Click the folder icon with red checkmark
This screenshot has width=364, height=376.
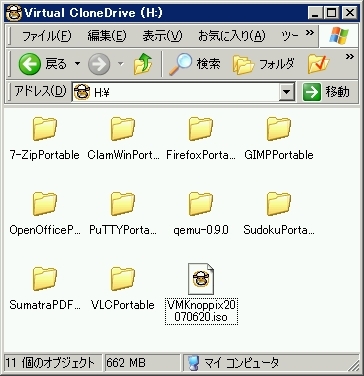click(x=318, y=64)
